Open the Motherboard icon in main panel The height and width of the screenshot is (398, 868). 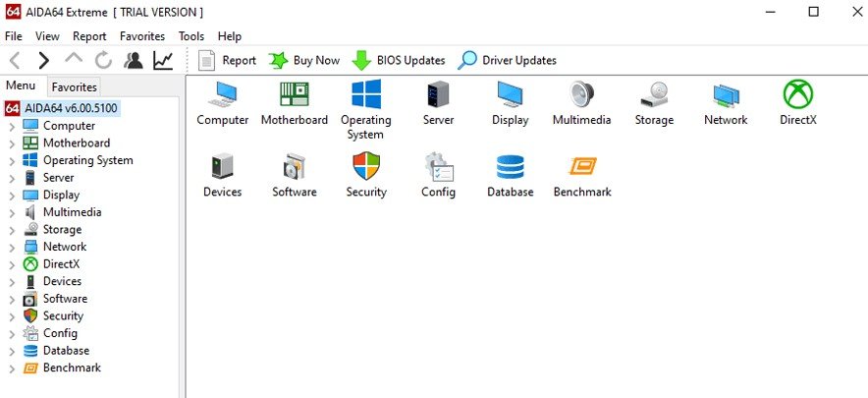click(294, 96)
